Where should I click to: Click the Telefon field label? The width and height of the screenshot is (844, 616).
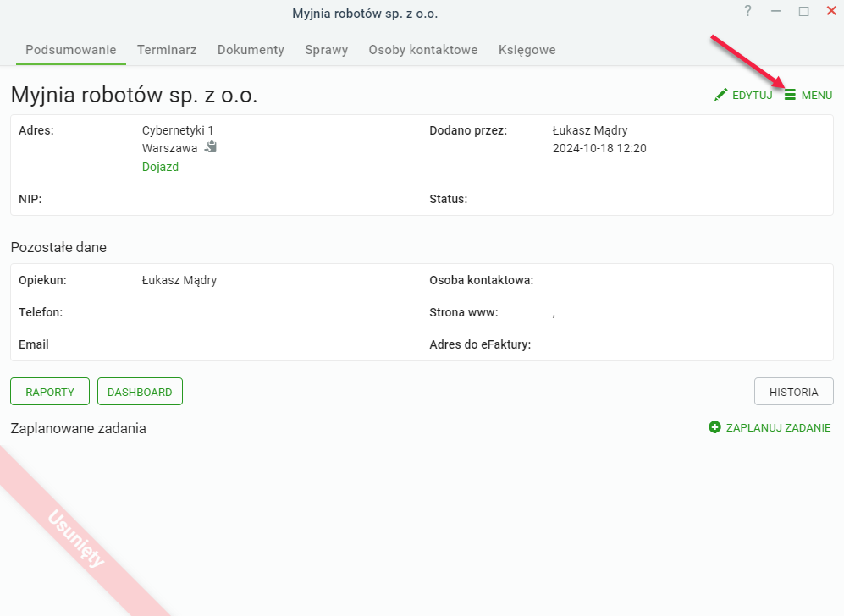click(x=41, y=312)
